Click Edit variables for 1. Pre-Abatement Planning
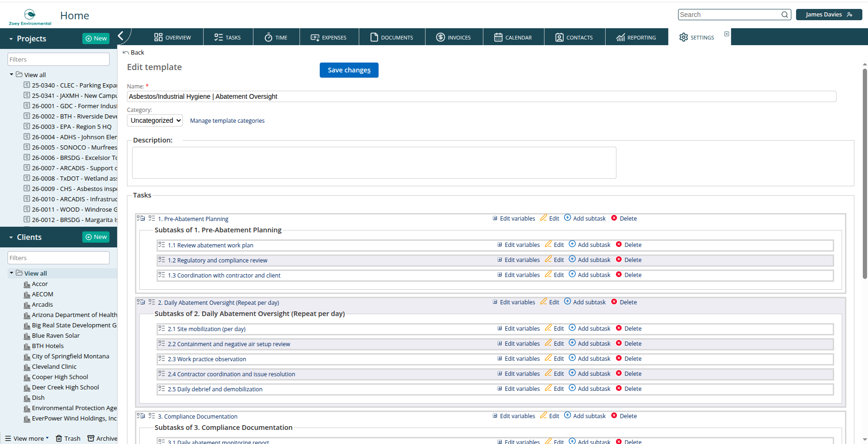 (513, 218)
